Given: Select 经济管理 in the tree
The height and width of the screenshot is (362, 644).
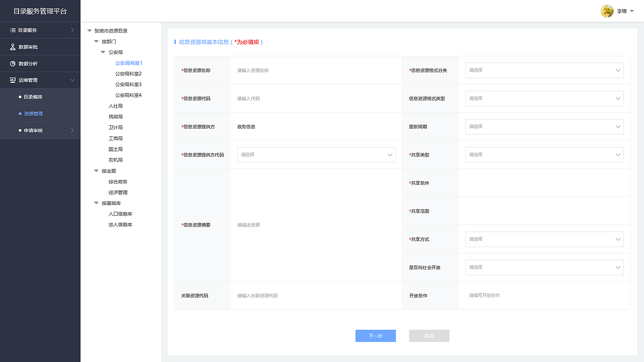Looking at the screenshot, I should [118, 193].
